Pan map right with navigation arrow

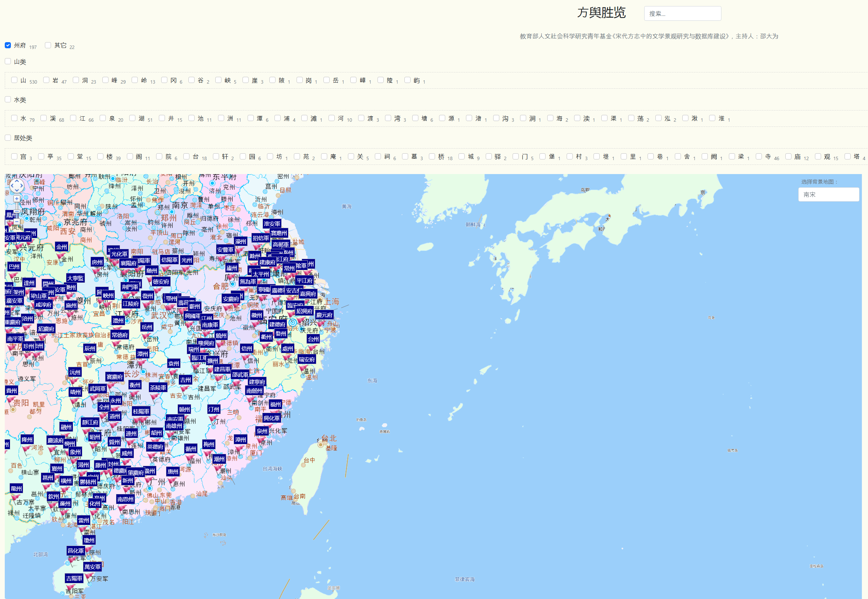click(21, 186)
